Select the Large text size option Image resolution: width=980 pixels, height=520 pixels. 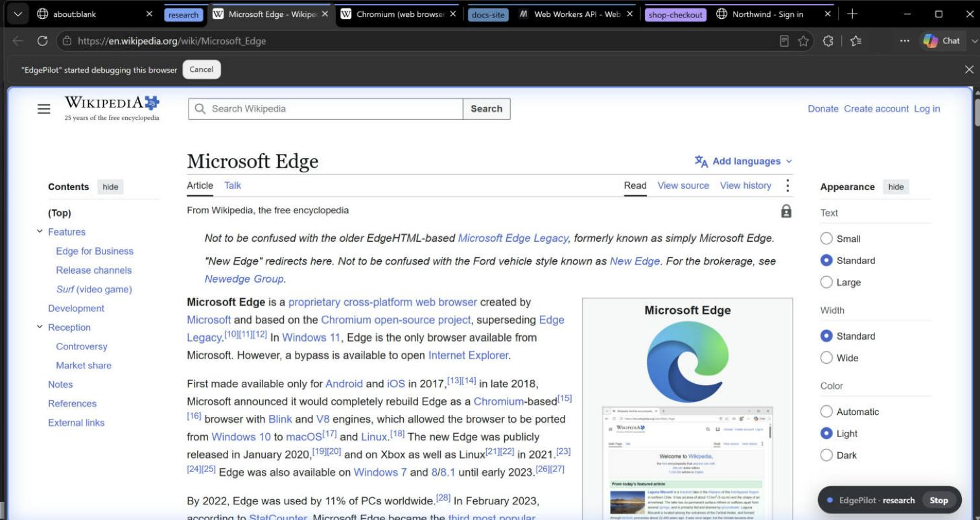(x=826, y=282)
